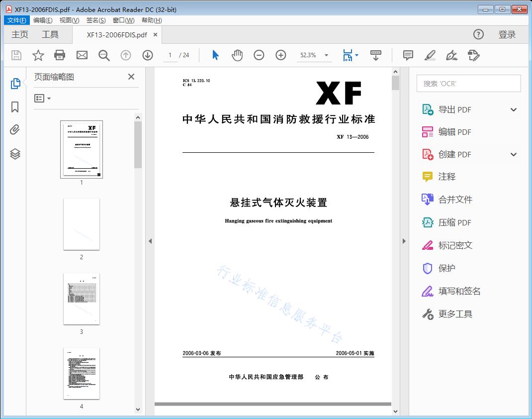Open the layers panel in sidebar
This screenshot has width=532, height=419.
15,154
